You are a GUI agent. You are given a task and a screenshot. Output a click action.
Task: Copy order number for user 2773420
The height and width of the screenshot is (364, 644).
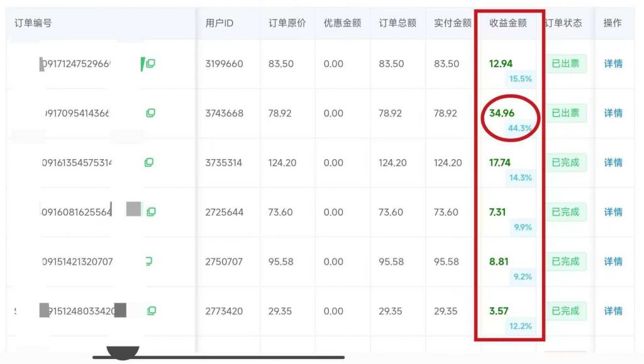(151, 311)
